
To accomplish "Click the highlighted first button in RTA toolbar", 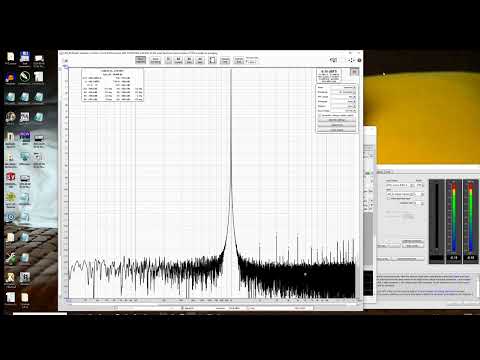I will click(141, 60).
